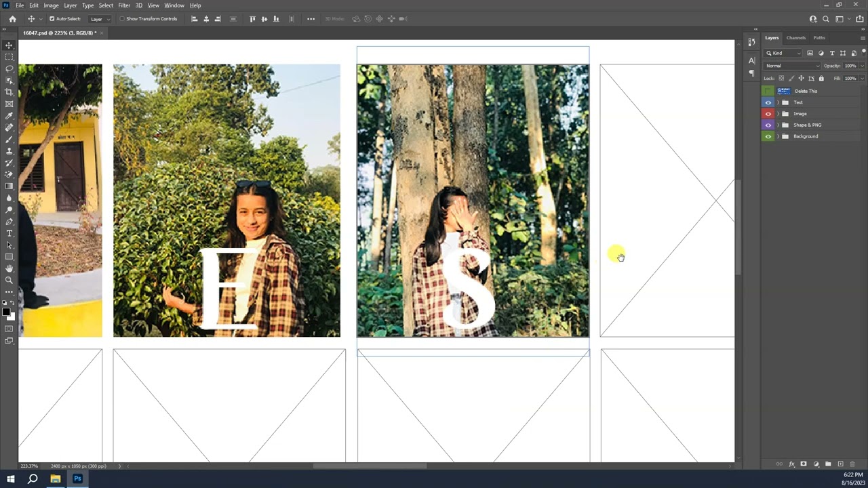The image size is (868, 488).
Task: Toggle the Auto-Select checkbox
Action: [52, 19]
